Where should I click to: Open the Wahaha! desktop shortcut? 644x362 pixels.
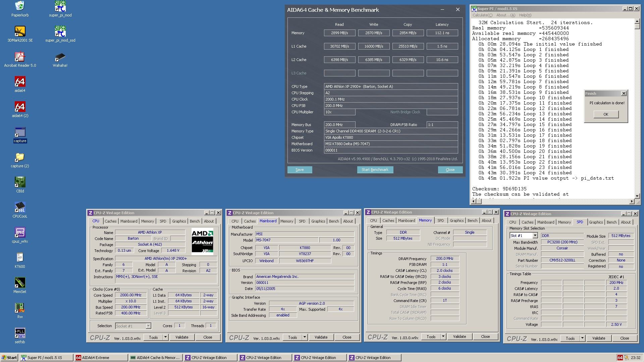point(60,59)
